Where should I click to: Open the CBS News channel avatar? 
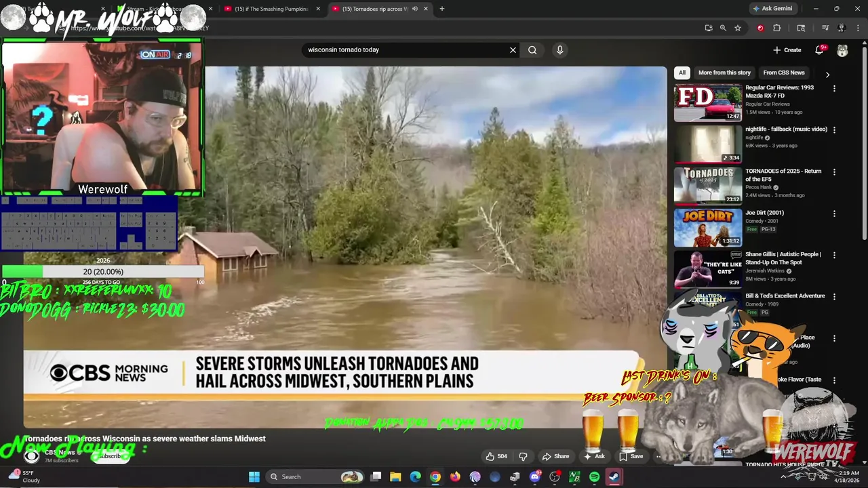[31, 455]
